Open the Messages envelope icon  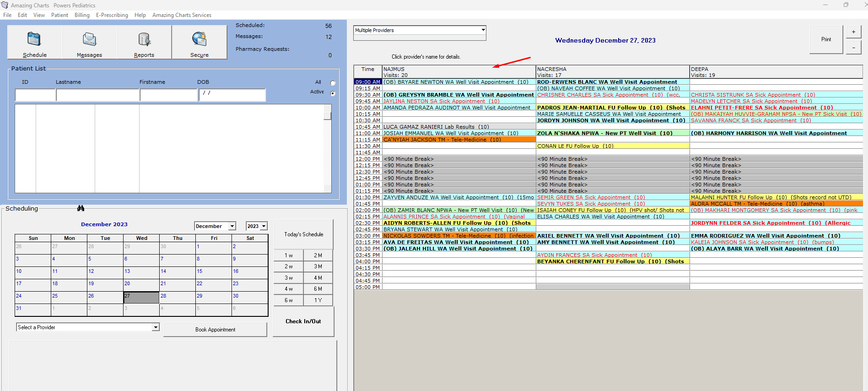(x=89, y=39)
